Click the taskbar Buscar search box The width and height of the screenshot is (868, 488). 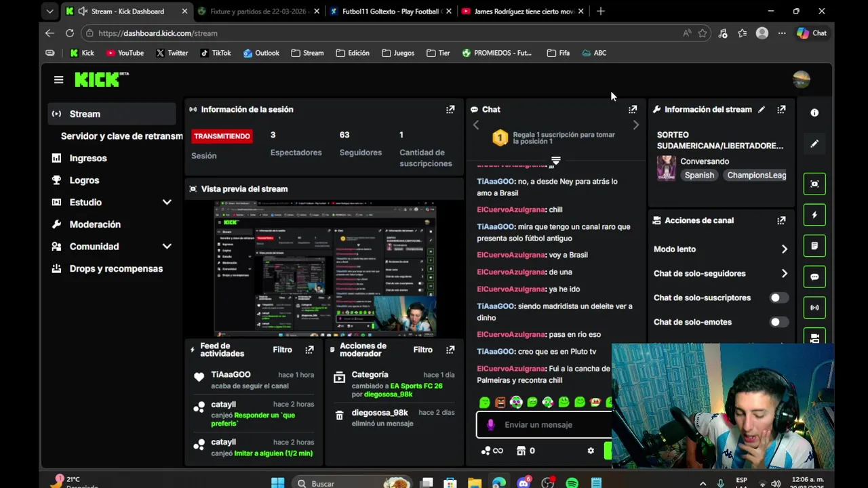[353, 483]
